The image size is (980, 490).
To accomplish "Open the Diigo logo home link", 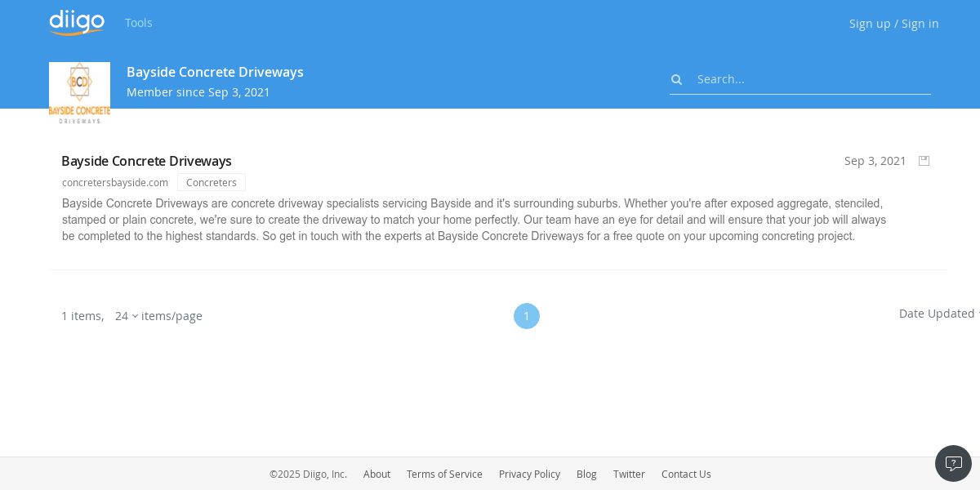I will point(77,22).
